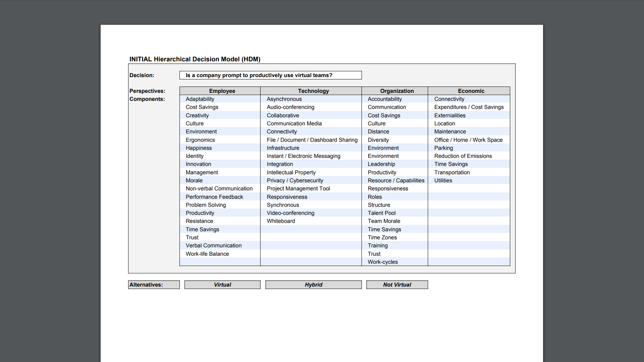Screen dimensions: 644x362
Task: Select the Employee perspective header
Action: click(x=222, y=91)
